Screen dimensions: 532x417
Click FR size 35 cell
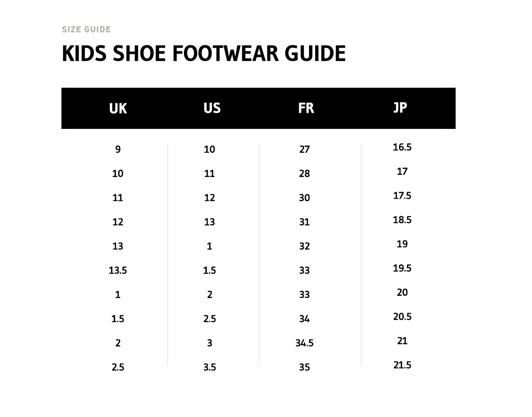(x=305, y=367)
